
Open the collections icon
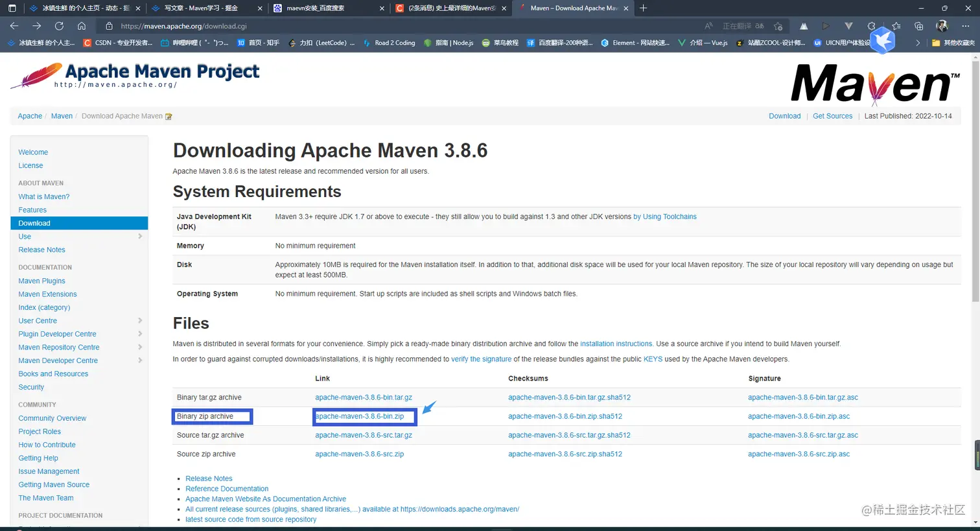[x=919, y=26]
